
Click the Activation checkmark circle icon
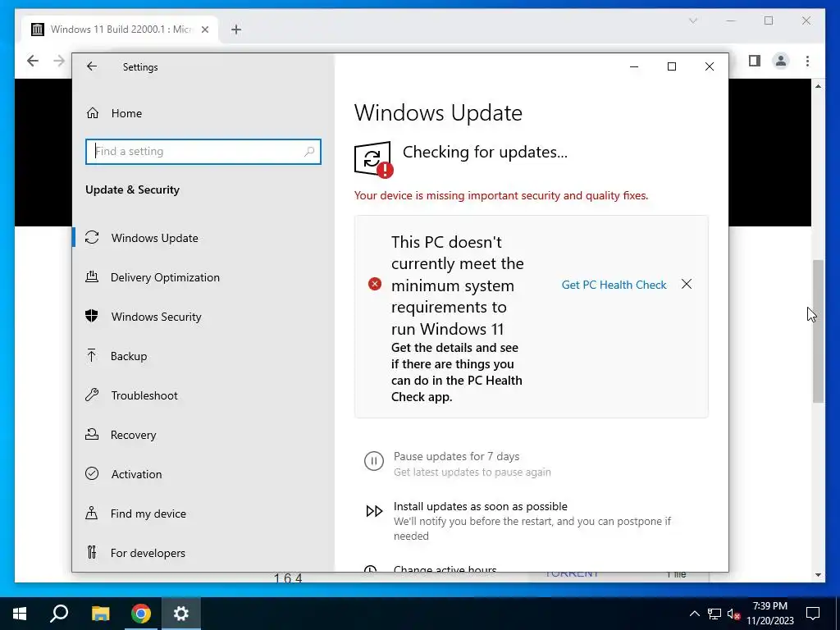tap(92, 473)
